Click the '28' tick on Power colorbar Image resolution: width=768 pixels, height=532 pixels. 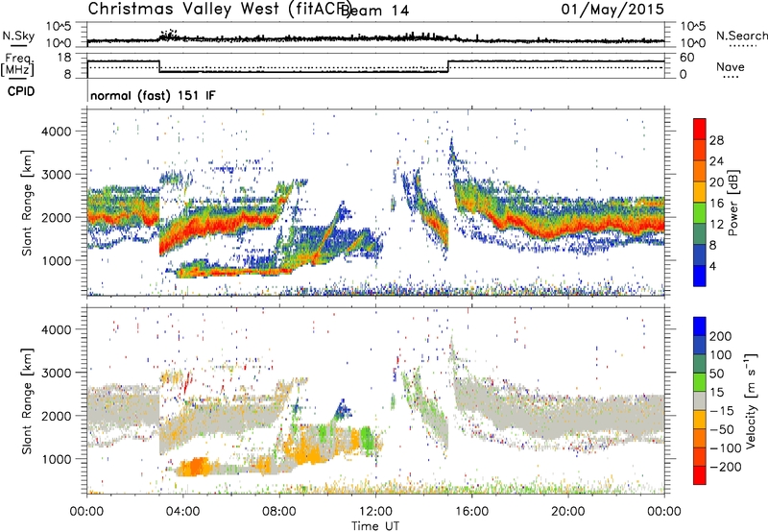coord(716,140)
